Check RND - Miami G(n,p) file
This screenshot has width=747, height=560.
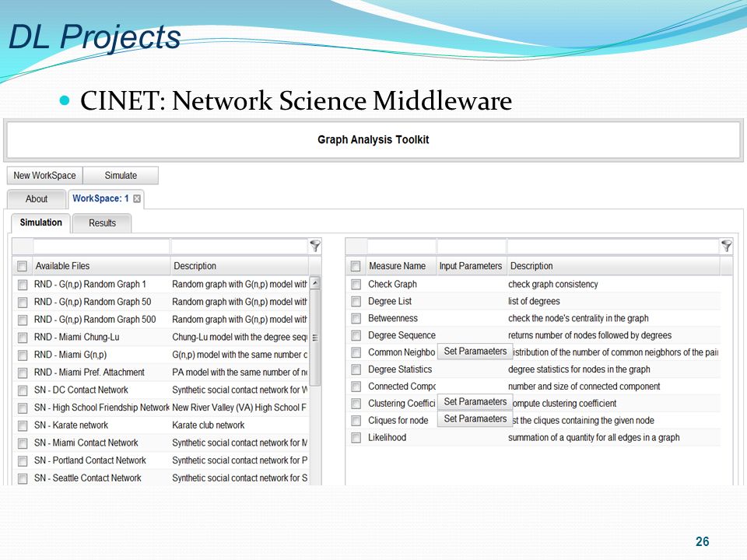23,355
